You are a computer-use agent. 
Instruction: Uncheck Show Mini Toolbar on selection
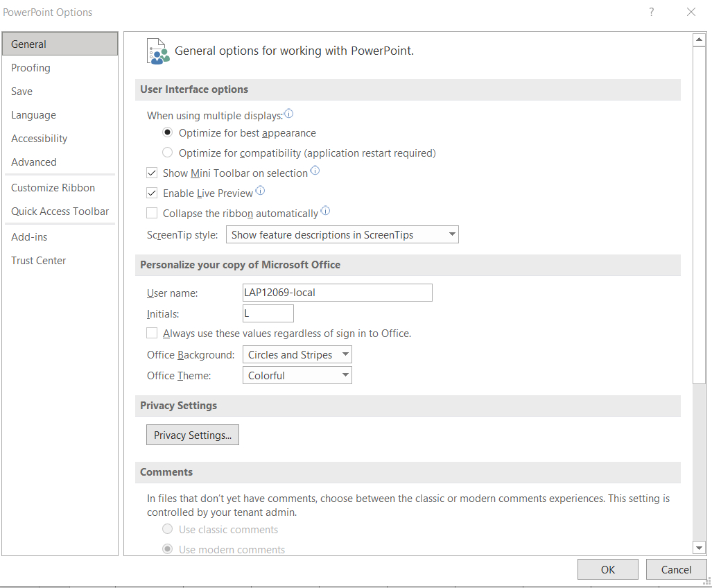point(152,173)
